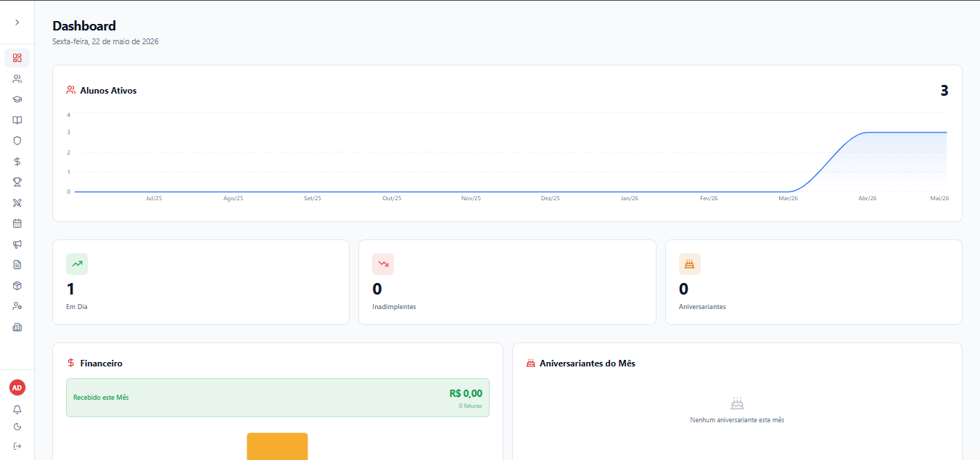Open notifications bell icon
Screen dimensions: 980x460
(x=17, y=409)
